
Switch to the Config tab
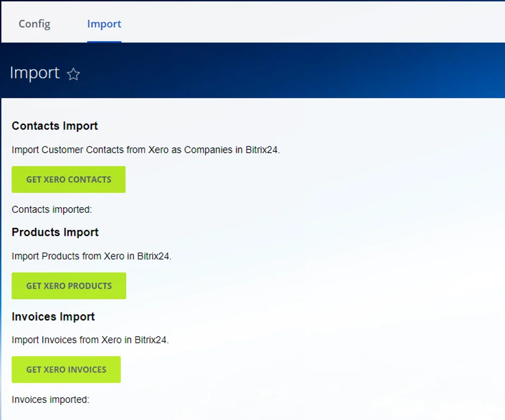click(35, 24)
